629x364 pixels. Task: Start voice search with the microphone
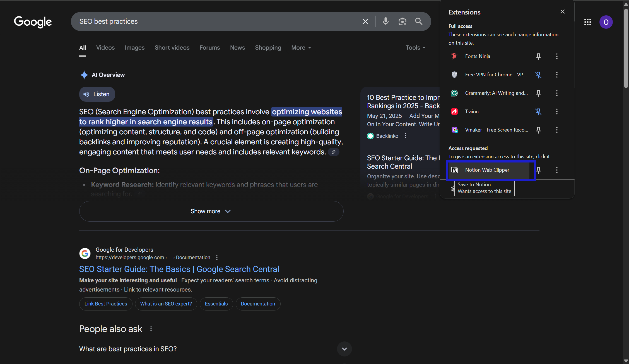386,21
